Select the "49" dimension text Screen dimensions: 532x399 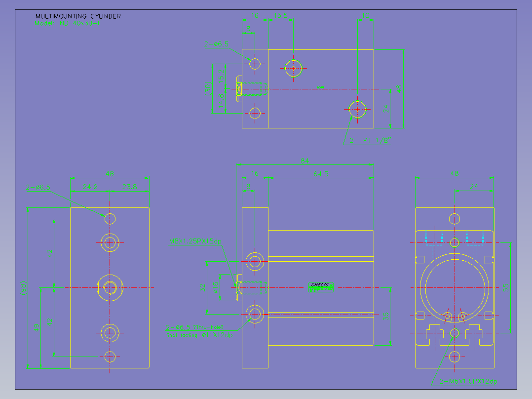tap(37, 328)
